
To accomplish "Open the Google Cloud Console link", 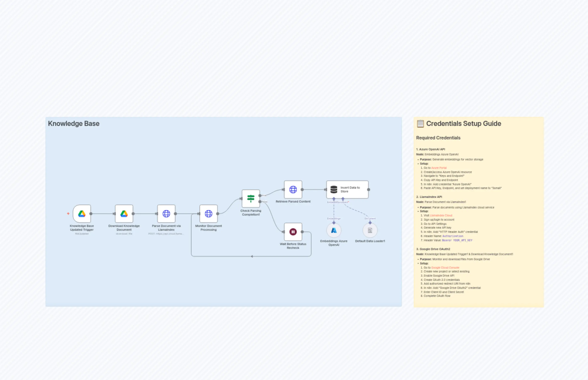I will point(445,268).
